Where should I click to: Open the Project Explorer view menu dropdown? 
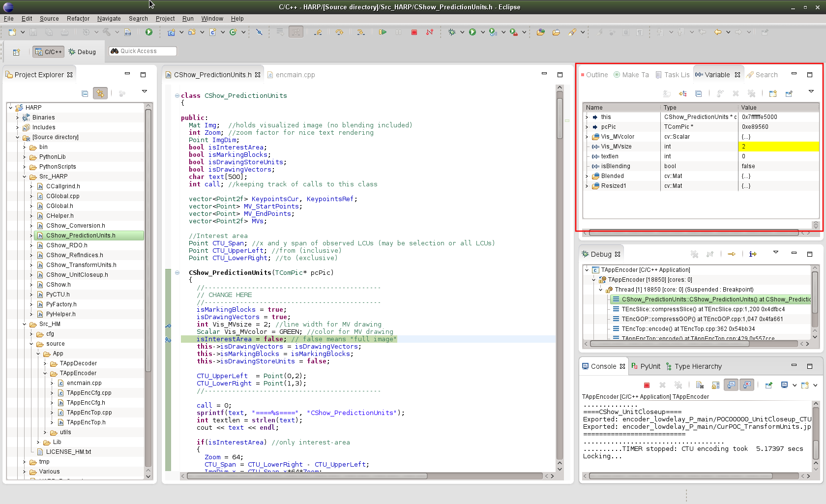145,91
